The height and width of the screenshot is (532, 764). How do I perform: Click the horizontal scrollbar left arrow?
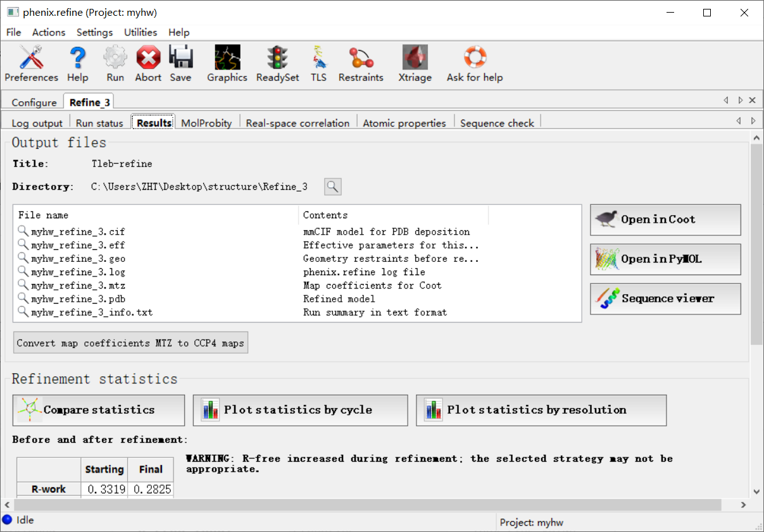(x=7, y=505)
